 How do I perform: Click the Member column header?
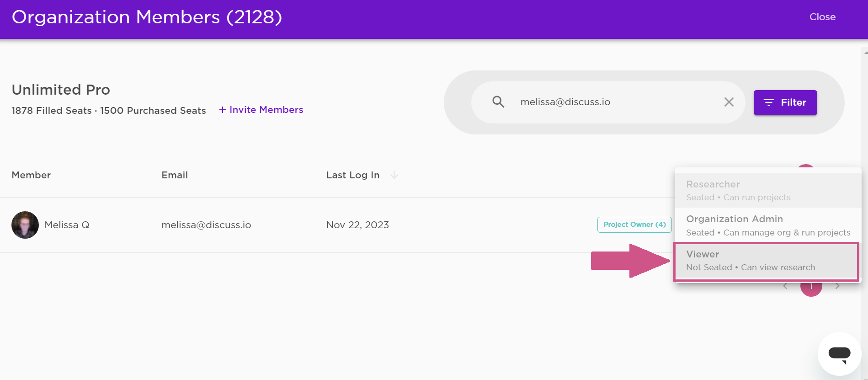tap(31, 175)
